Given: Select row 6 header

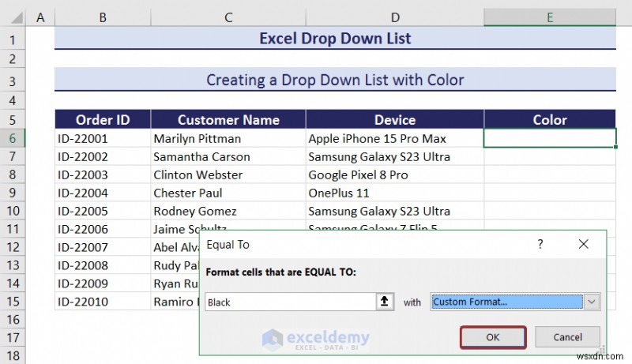Looking at the screenshot, I should 13,138.
